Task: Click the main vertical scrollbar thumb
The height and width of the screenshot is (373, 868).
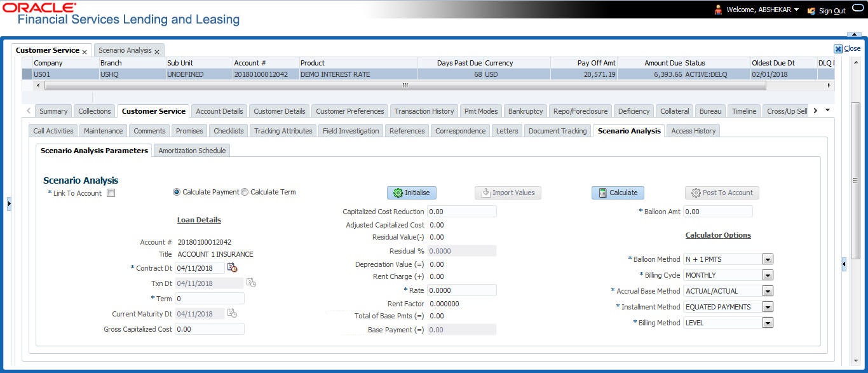Action: (855, 180)
